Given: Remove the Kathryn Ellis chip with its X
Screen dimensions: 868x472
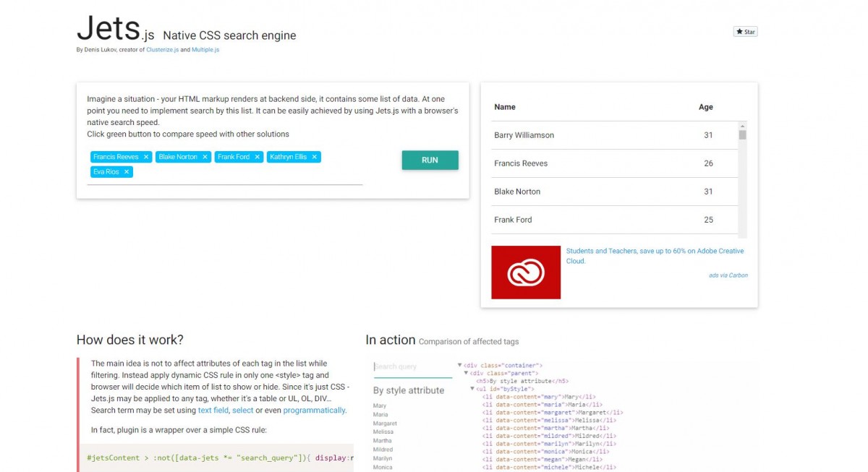Looking at the screenshot, I should [315, 157].
